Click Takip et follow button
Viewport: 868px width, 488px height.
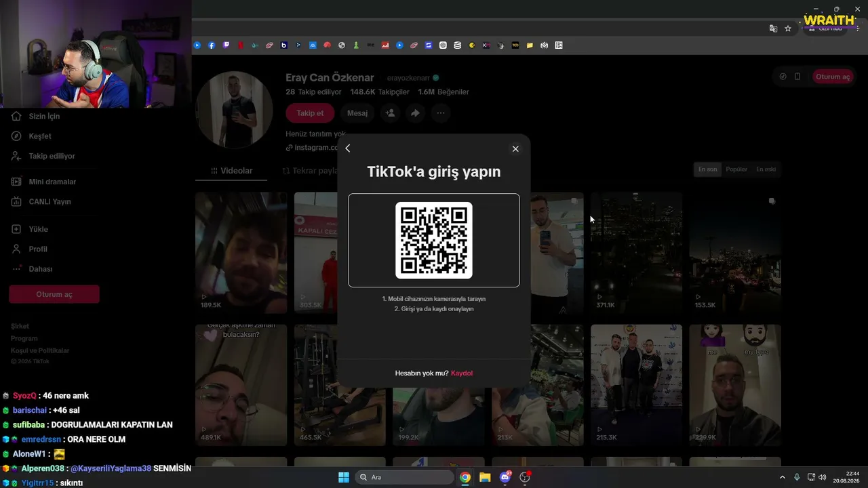click(x=310, y=113)
